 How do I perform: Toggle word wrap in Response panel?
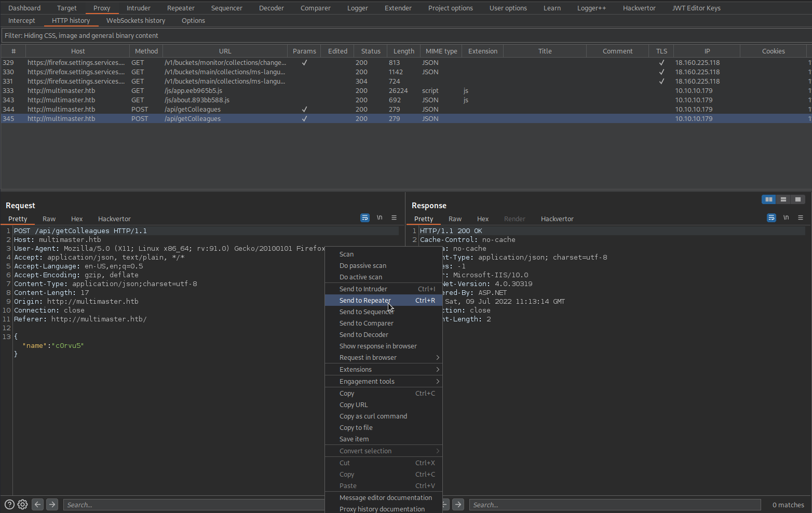[x=772, y=218]
